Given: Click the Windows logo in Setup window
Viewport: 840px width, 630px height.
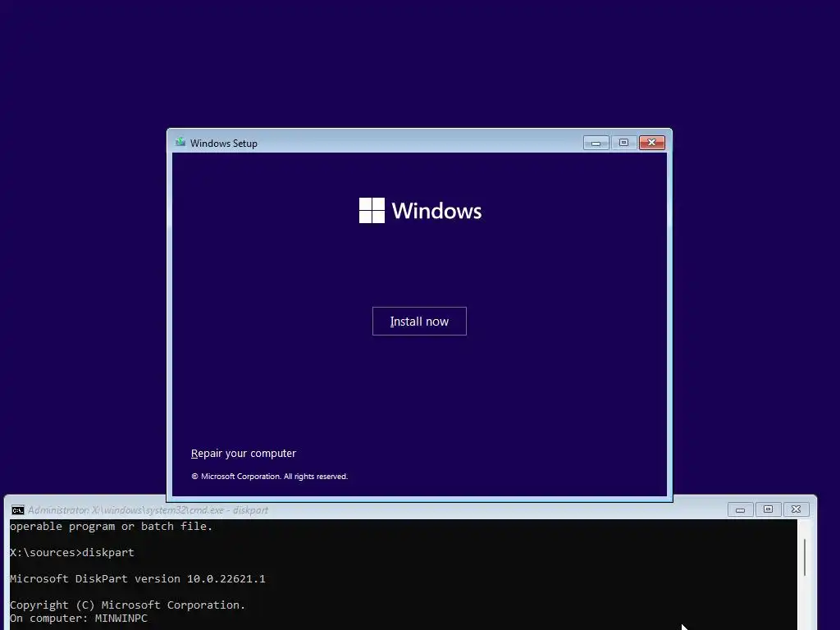Looking at the screenshot, I should click(x=372, y=210).
